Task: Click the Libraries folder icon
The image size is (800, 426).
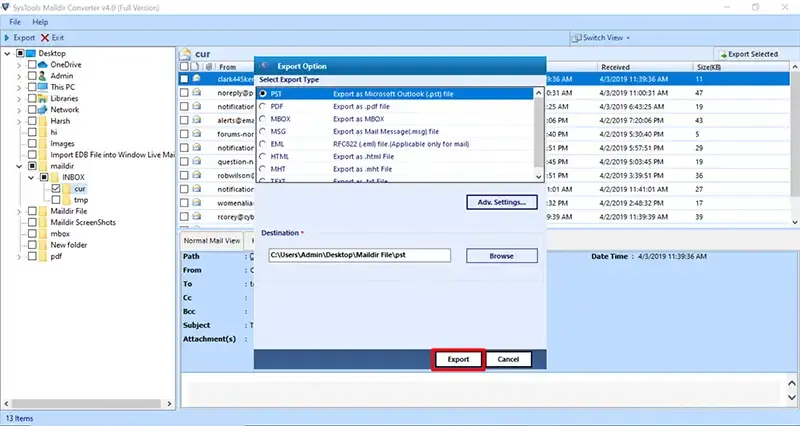Action: coord(42,98)
